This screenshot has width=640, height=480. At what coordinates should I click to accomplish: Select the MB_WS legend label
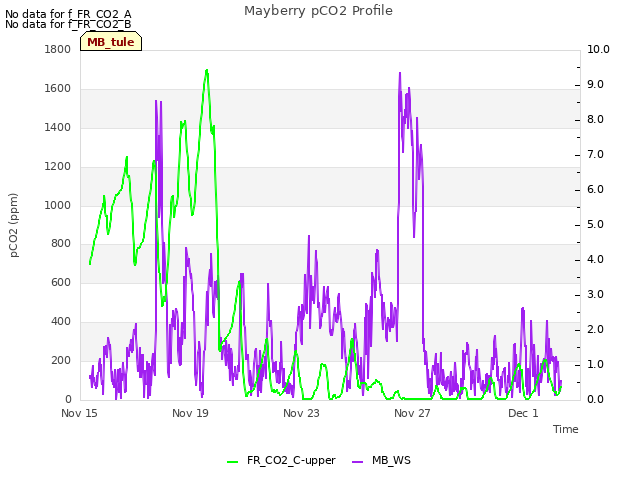[x=391, y=460]
